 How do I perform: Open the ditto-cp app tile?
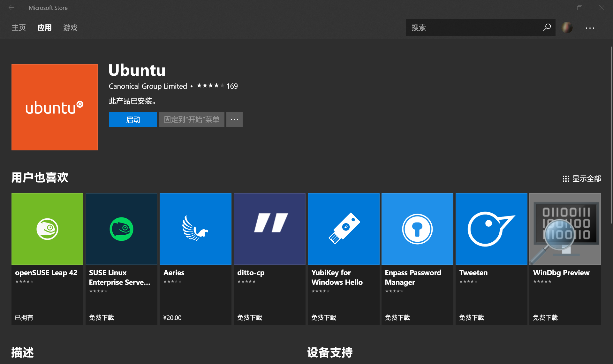tap(269, 229)
